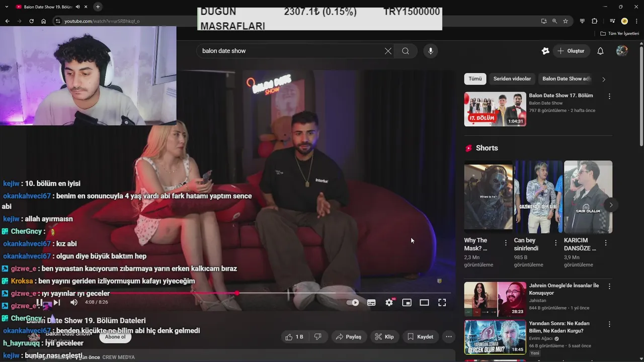Reload the page in the browser
The height and width of the screenshot is (362, 644).
pos(31,21)
